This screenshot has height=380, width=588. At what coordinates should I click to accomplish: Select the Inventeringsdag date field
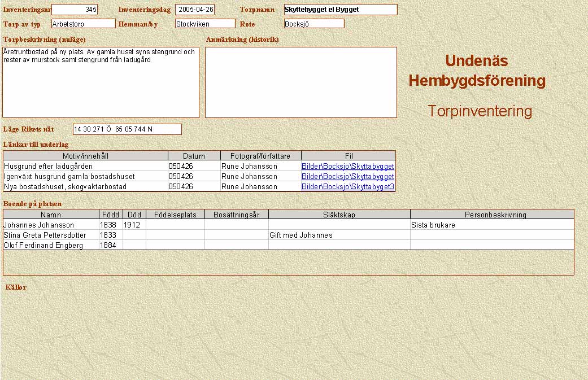195,10
